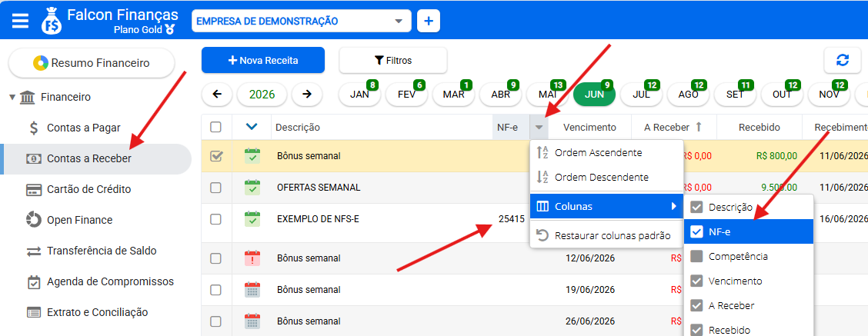This screenshot has height=336, width=868.
Task: Click the NF-e value 25415
Action: pos(512,219)
